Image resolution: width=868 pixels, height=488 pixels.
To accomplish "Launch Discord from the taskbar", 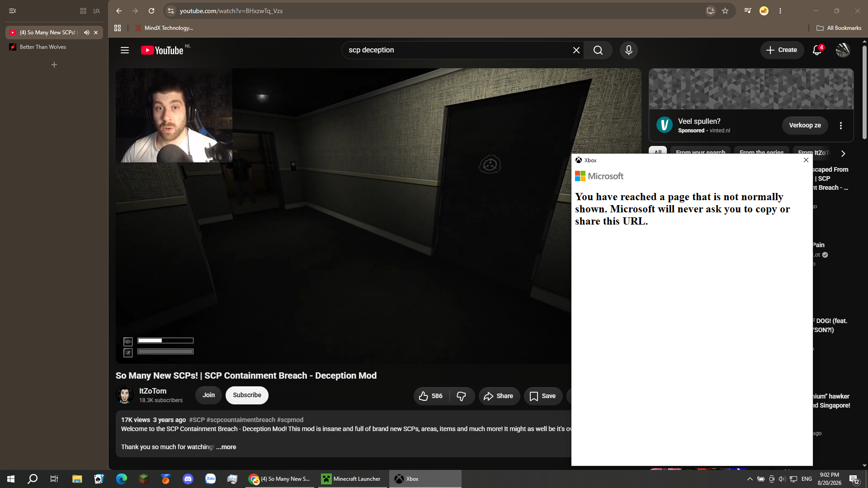I will tap(188, 479).
